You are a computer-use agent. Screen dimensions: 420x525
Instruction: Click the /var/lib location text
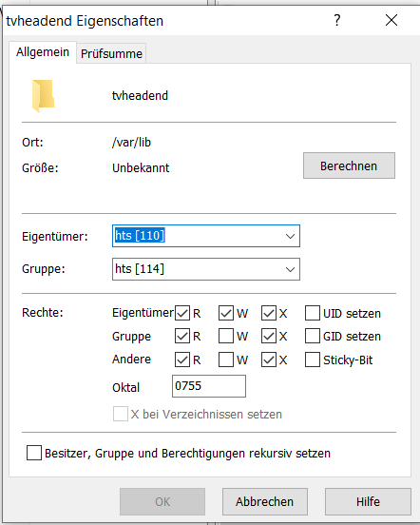click(131, 143)
